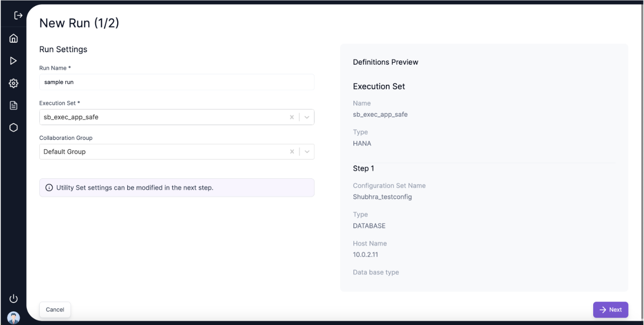The height and width of the screenshot is (325, 644).
Task: Open dropdown showing Default Group value
Action: click(x=160, y=152)
